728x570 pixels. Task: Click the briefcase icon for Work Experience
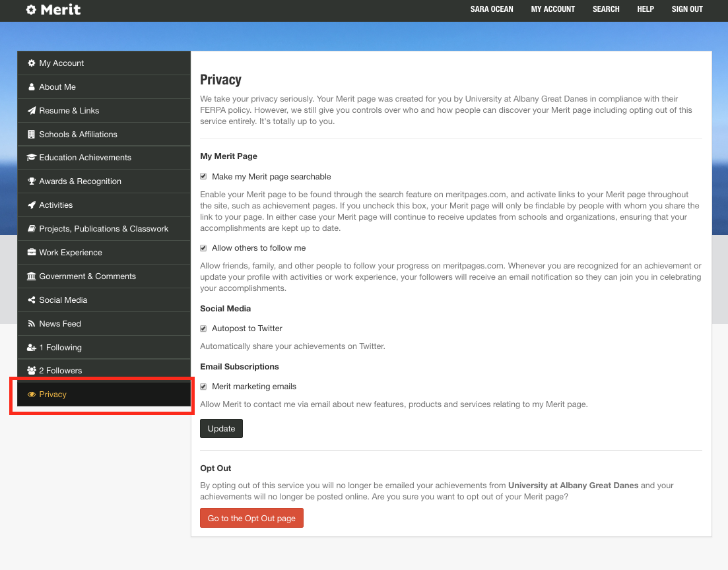[x=32, y=252]
